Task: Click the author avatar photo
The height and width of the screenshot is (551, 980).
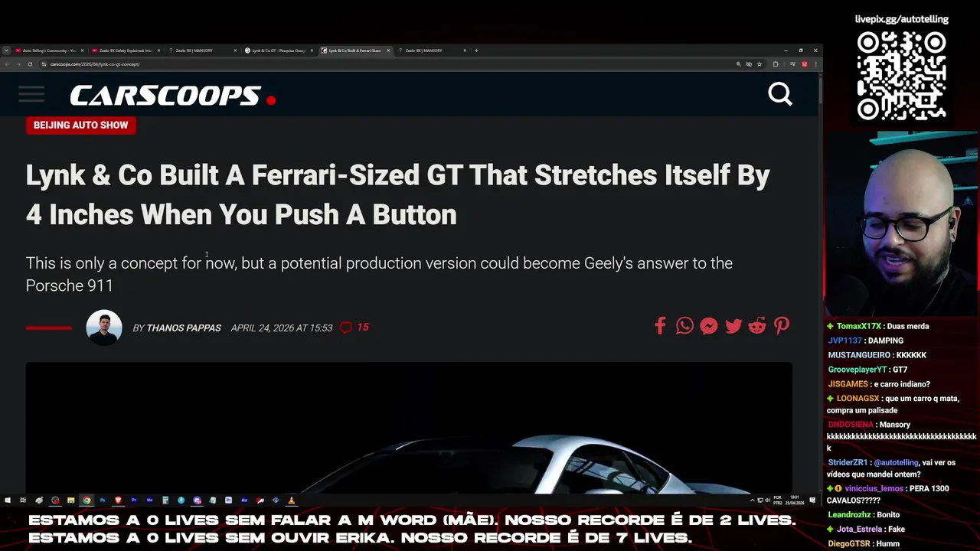Action: coord(104,328)
